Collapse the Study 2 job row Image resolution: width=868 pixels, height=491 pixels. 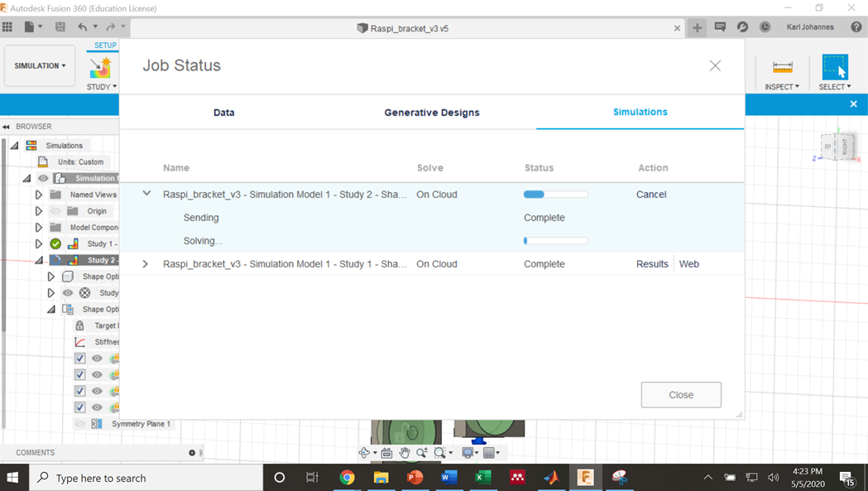click(x=146, y=194)
